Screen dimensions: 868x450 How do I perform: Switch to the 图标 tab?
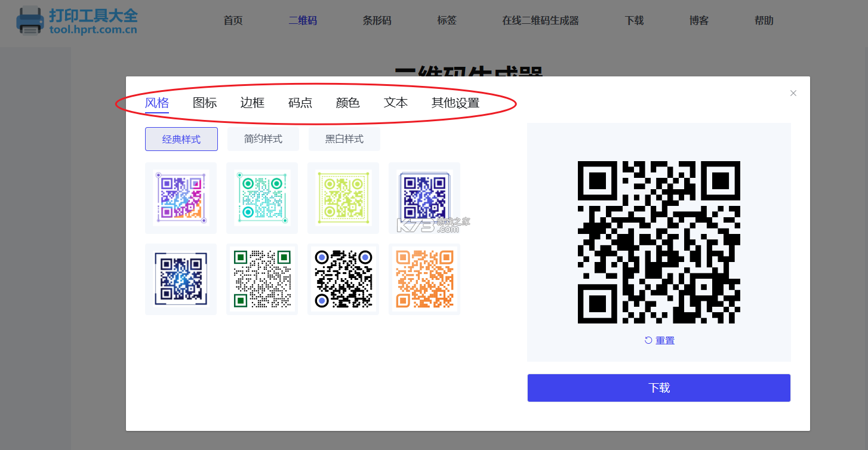pos(205,103)
